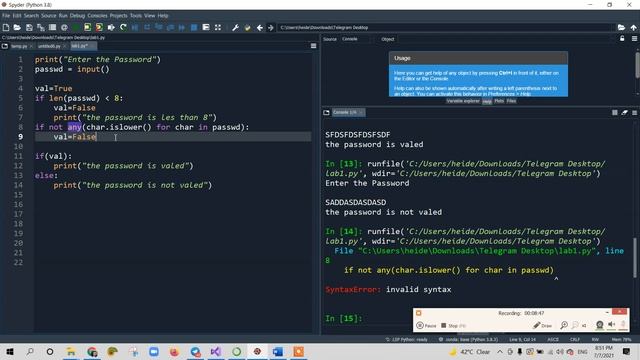Run cell and advance toolbar icon

[x=99, y=27]
